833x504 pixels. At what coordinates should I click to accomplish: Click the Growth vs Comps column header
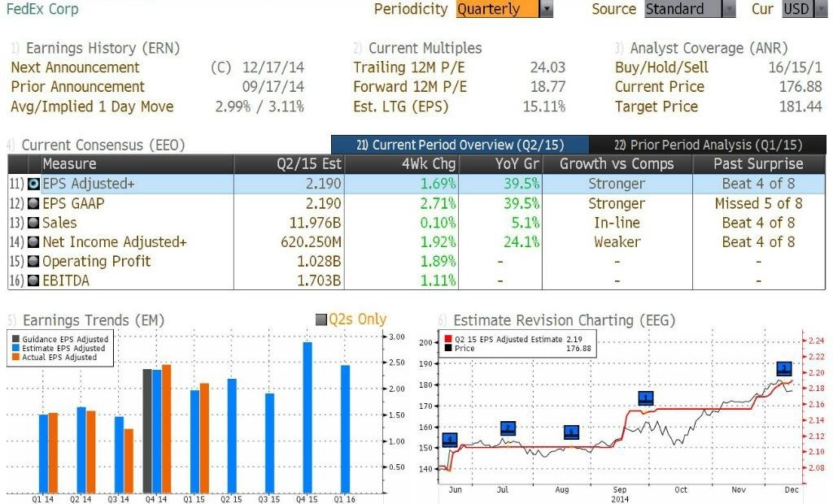click(x=617, y=164)
